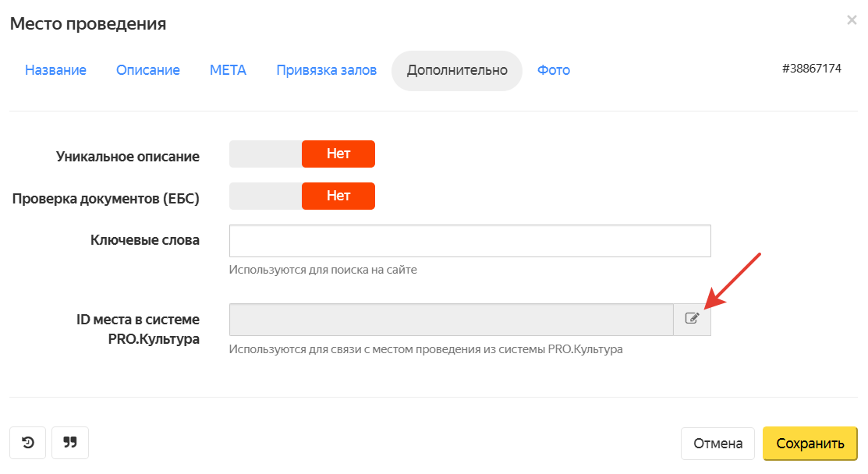The image size is (868, 474).
Task: Save changes with the Сохранить button
Action: pos(810,444)
